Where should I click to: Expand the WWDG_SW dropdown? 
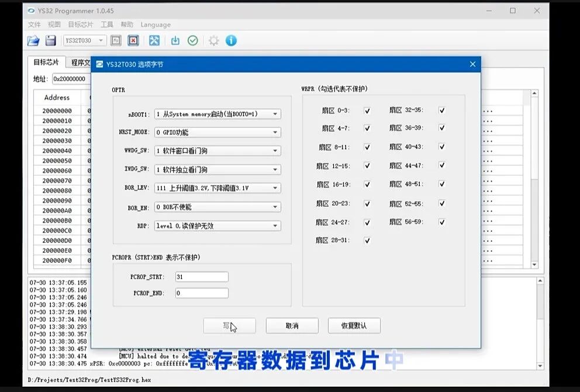click(217, 151)
